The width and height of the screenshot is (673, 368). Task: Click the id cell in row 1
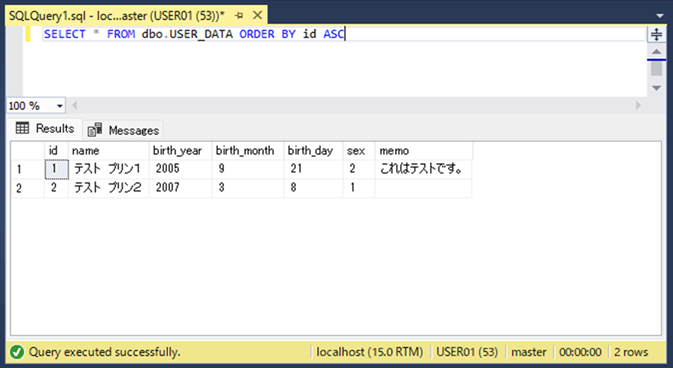pos(56,169)
